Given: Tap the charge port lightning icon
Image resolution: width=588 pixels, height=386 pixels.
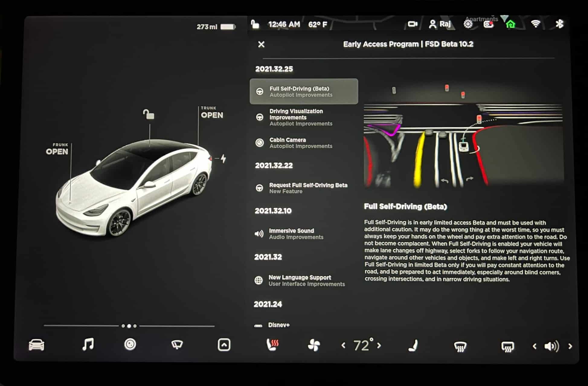Looking at the screenshot, I should (x=223, y=158).
